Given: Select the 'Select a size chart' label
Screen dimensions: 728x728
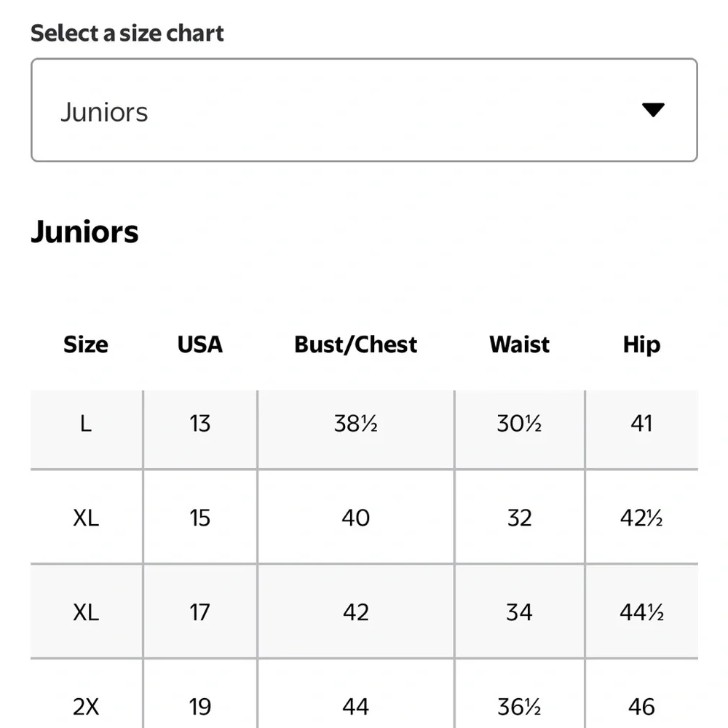Looking at the screenshot, I should click(127, 33).
